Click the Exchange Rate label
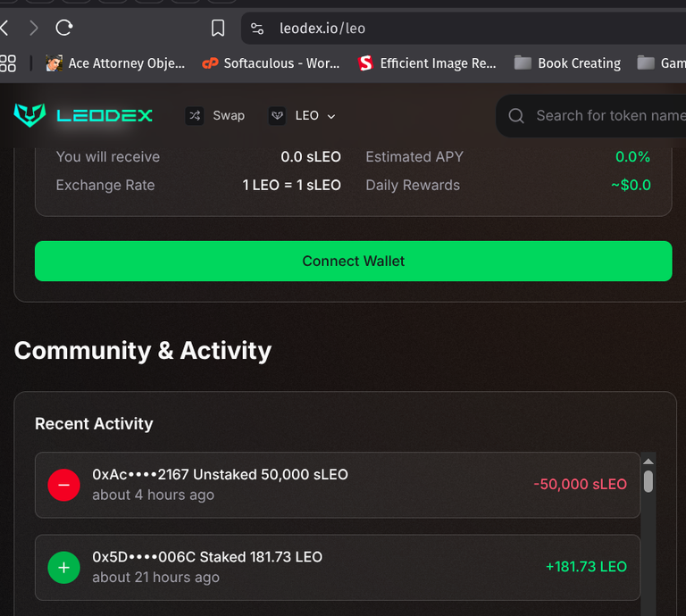The image size is (686, 616). pos(105,186)
